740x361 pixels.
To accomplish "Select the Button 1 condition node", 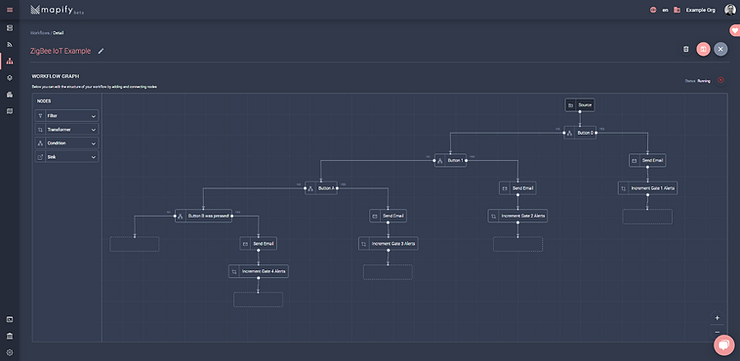I will click(x=450, y=160).
